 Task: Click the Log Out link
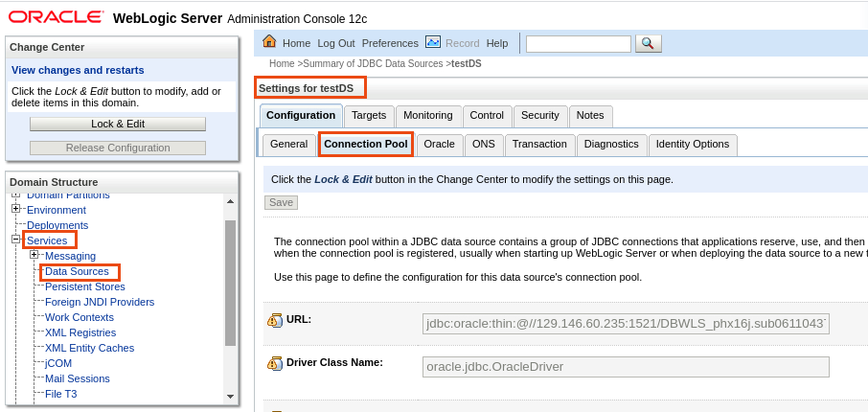pyautogui.click(x=336, y=43)
